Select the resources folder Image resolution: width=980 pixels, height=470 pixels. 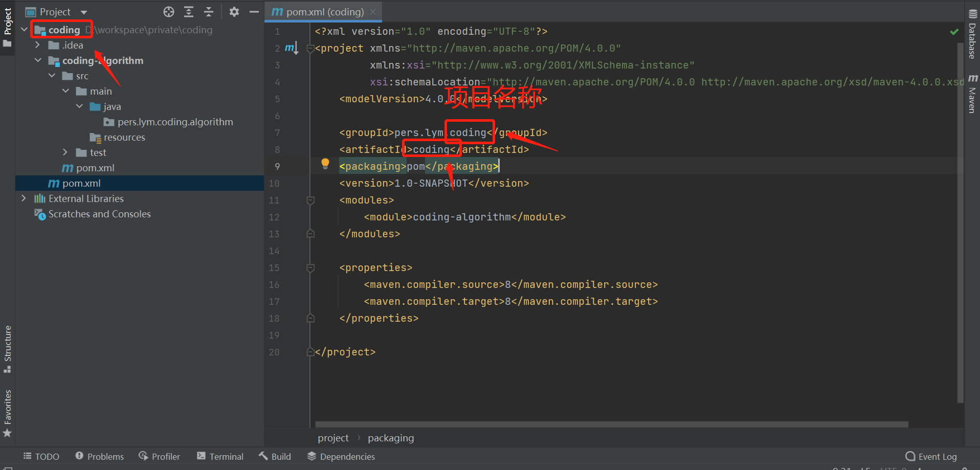[118, 137]
